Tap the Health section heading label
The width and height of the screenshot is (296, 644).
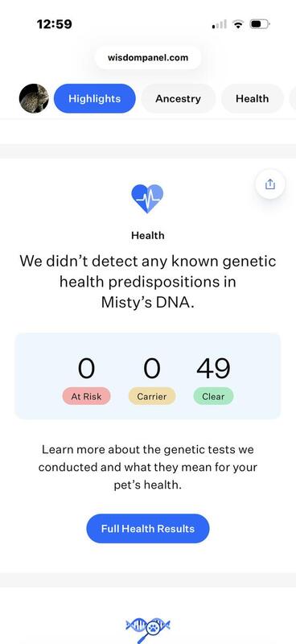click(x=148, y=235)
